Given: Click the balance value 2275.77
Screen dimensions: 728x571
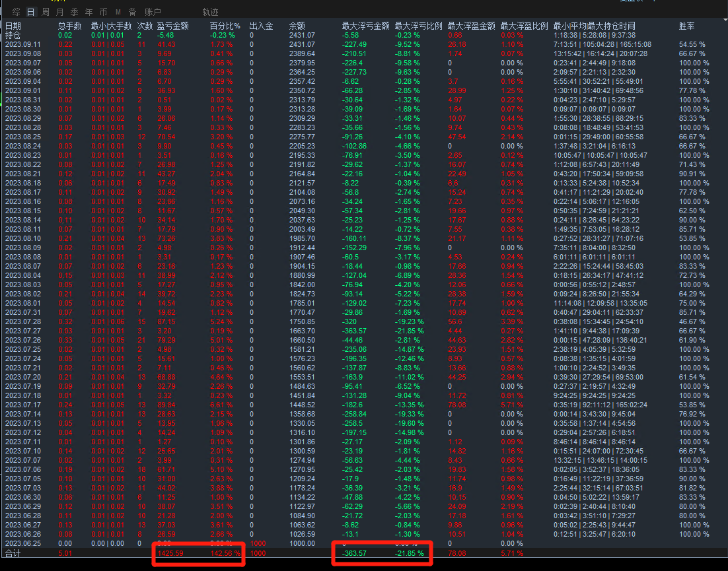Looking at the screenshot, I should 302,137.
